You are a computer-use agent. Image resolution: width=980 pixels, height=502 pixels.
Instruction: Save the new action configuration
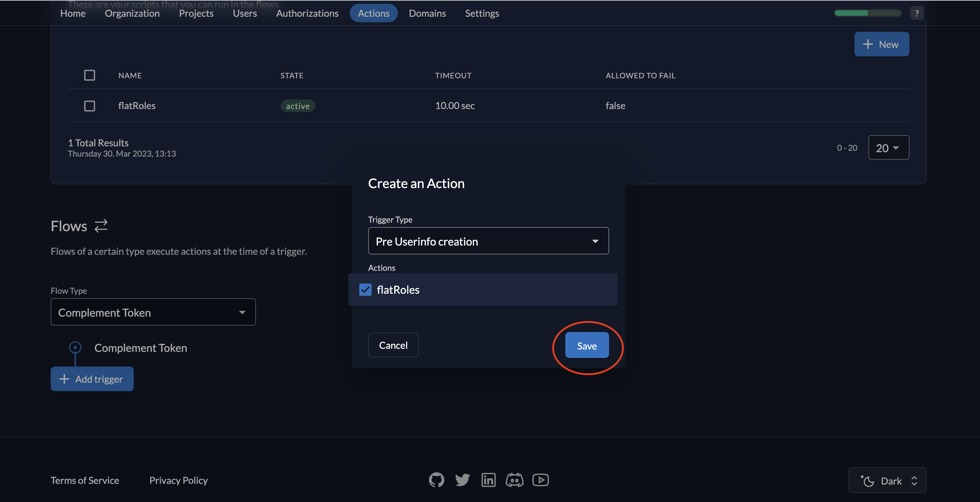pos(586,345)
